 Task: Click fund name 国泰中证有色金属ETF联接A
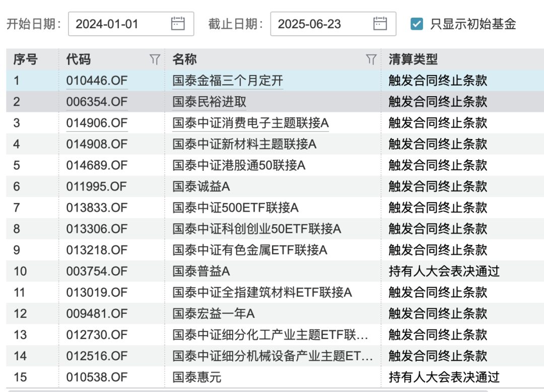click(x=250, y=250)
